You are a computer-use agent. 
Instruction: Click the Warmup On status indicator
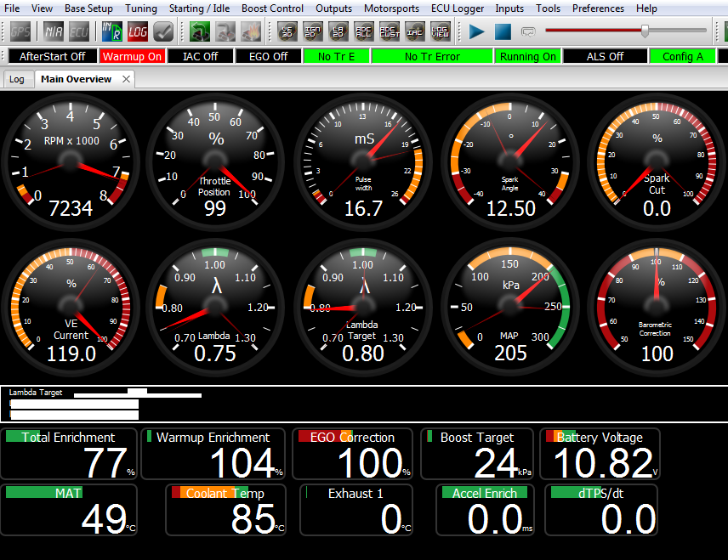(132, 57)
